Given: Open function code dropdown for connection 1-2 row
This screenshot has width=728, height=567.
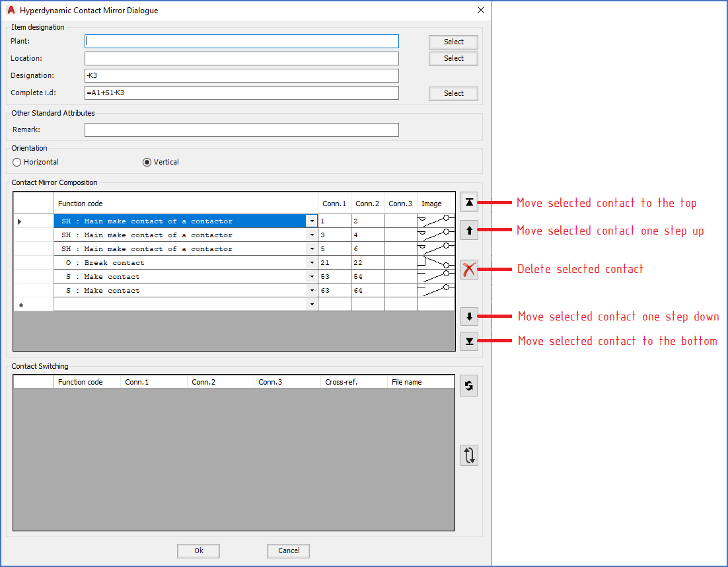Looking at the screenshot, I should (312, 221).
